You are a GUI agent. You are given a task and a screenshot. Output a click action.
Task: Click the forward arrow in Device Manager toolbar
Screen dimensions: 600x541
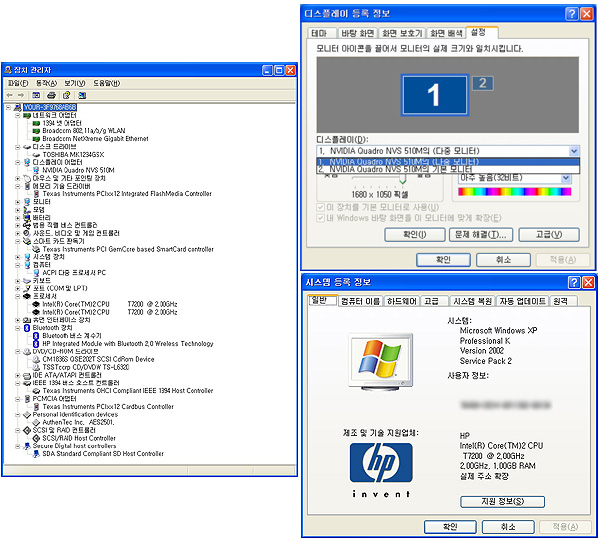pos(21,95)
